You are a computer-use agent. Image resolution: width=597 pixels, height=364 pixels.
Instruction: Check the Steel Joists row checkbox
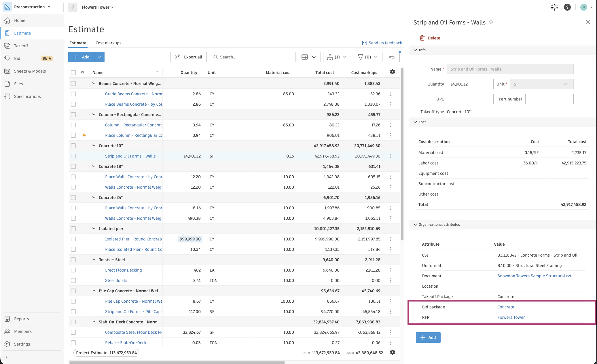(73, 280)
